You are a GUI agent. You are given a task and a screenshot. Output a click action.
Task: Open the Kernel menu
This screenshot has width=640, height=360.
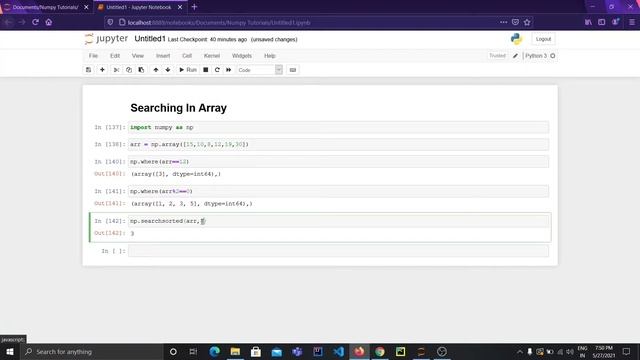point(212,56)
